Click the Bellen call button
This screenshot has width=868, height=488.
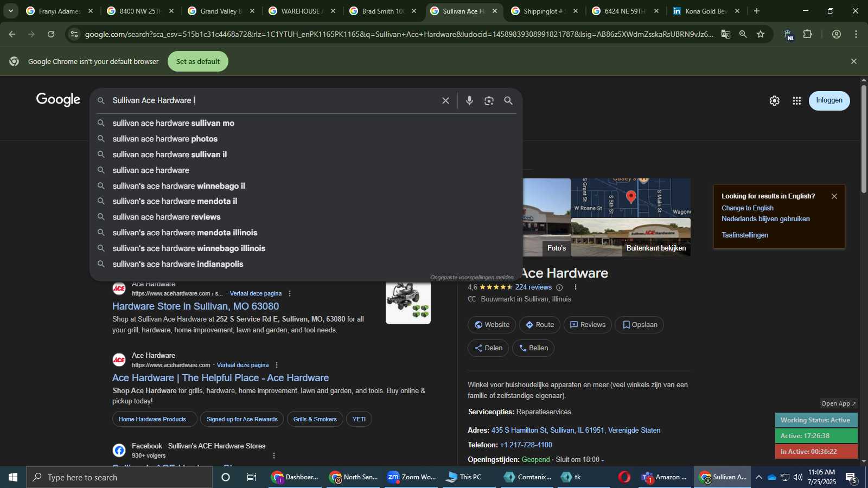pos(533,348)
